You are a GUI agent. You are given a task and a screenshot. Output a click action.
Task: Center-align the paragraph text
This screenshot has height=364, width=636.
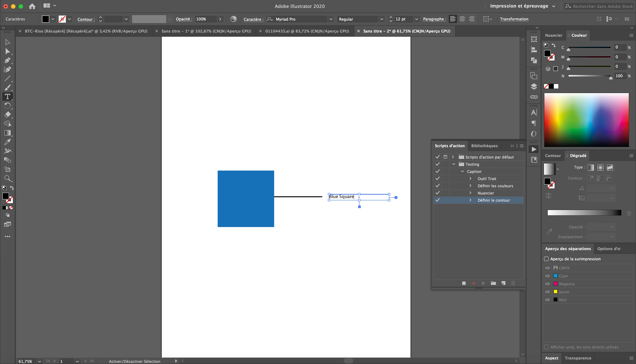pyautogui.click(x=462, y=19)
